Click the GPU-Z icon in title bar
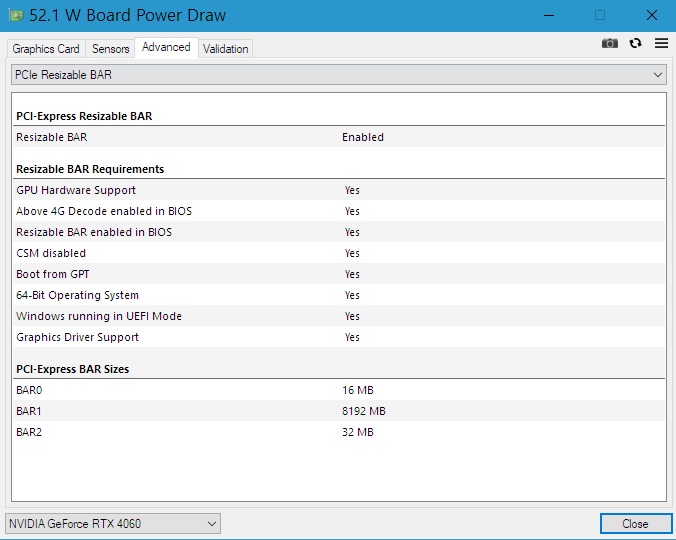Image resolution: width=676 pixels, height=540 pixels. (x=17, y=15)
